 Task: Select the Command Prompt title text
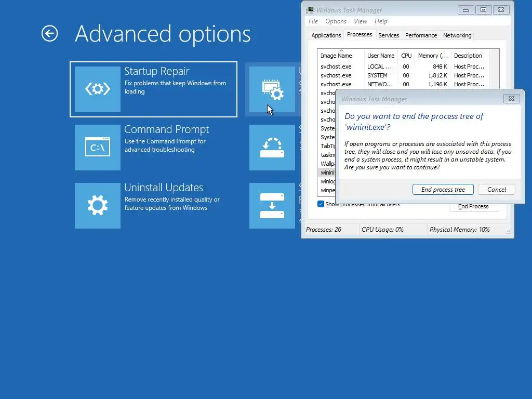click(x=166, y=129)
